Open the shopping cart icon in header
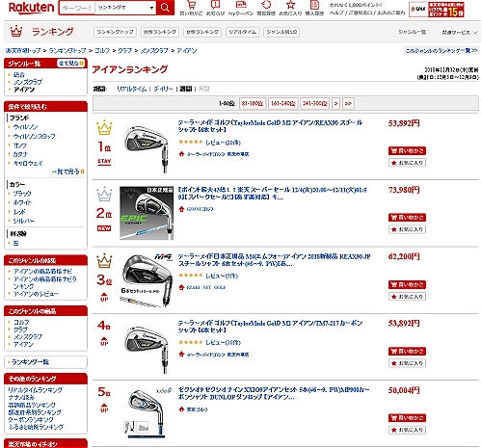 [x=191, y=9]
